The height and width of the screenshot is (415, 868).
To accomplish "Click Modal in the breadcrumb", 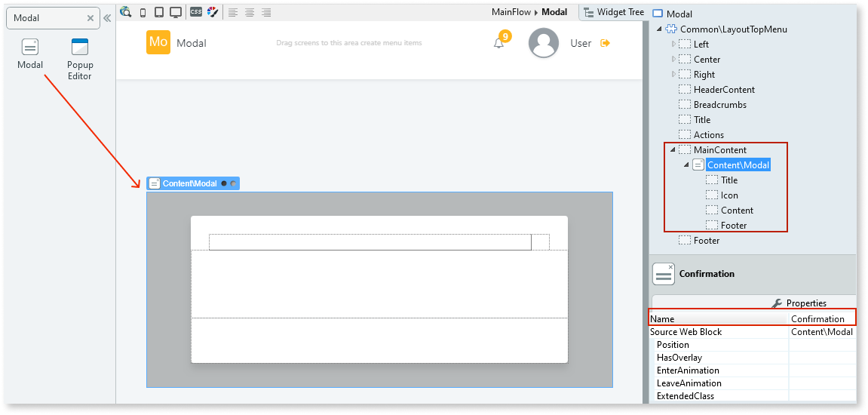I will (554, 11).
